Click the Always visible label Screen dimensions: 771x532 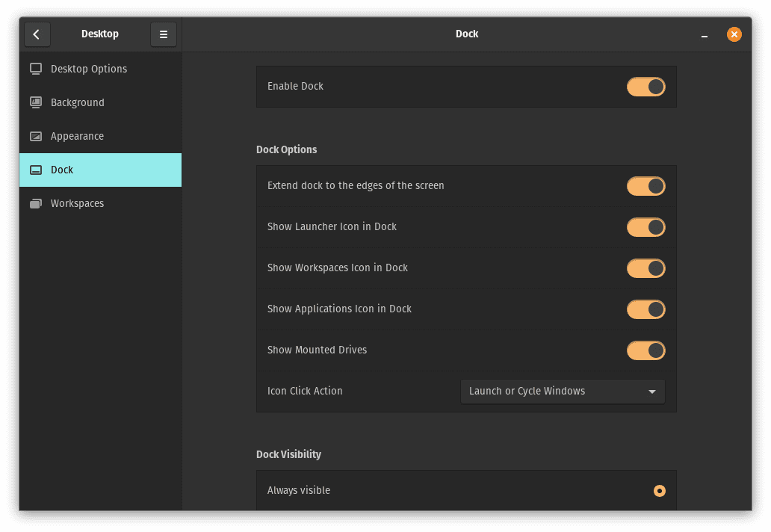[299, 491]
